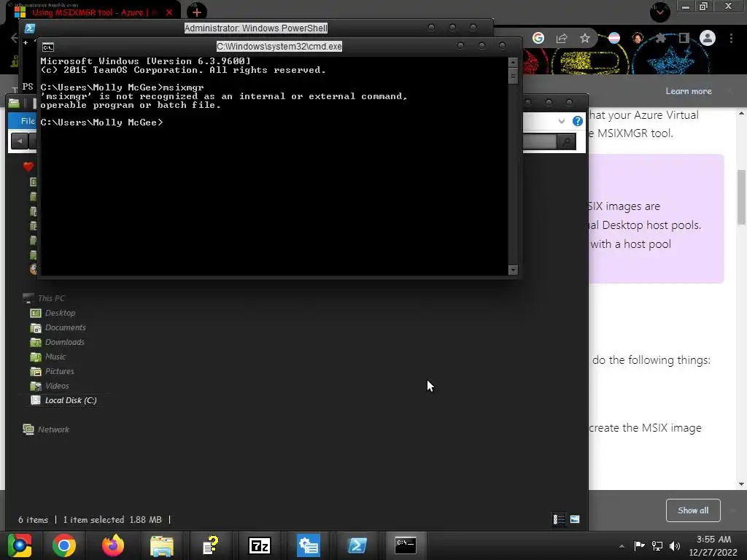Click cmd.exe scrollbar thumb
Screen dimensions: 747x560
point(513,76)
